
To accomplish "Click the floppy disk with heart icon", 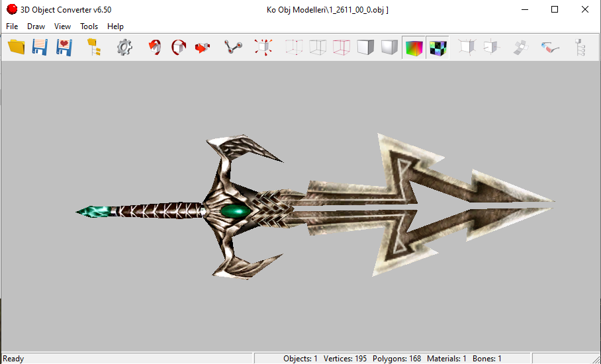I will click(64, 48).
